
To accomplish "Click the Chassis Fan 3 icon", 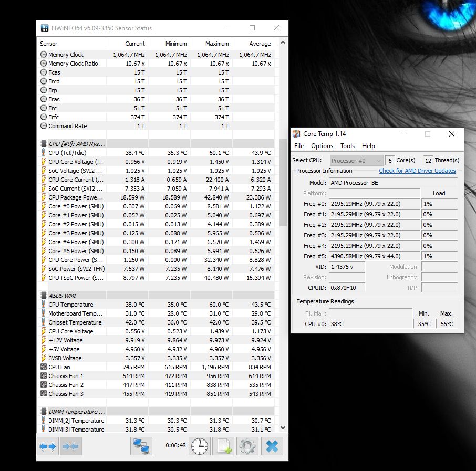I will [x=44, y=394].
